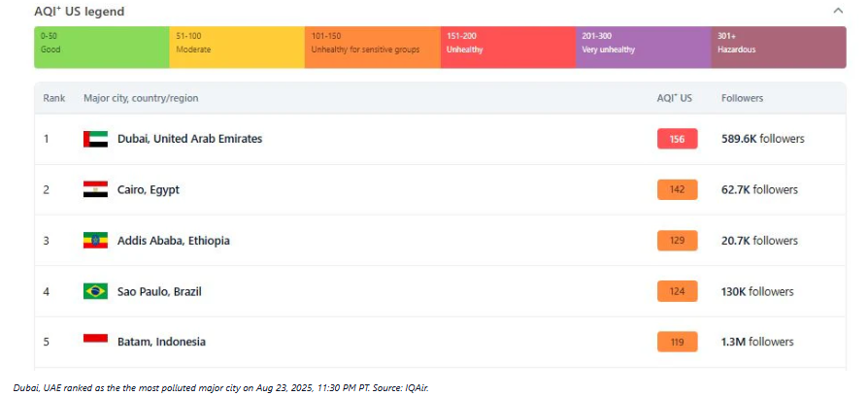This screenshot has height=396, width=868.
Task: Click the Brazil flag icon
Action: 95,291
